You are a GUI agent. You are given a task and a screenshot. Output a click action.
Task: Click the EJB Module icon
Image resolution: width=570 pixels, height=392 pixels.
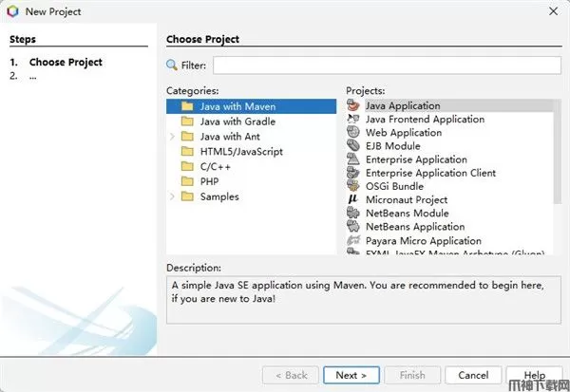[x=353, y=146]
